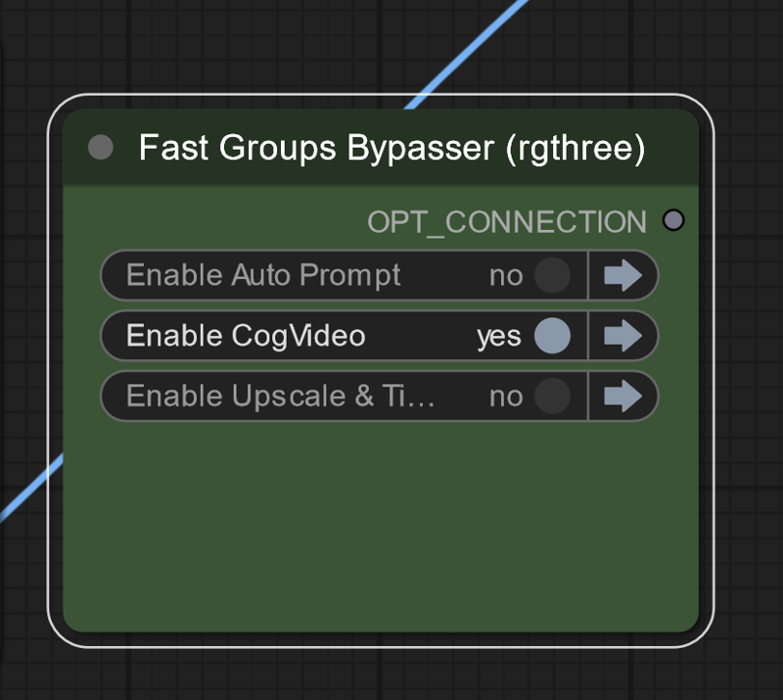
Task: Select the Fast Groups Bypasser title text
Action: tap(391, 149)
